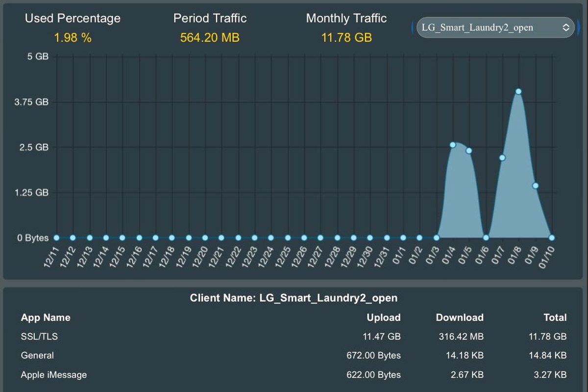Click the Monthly Traffic value 11.78 GB
588x392 pixels.
pos(346,38)
